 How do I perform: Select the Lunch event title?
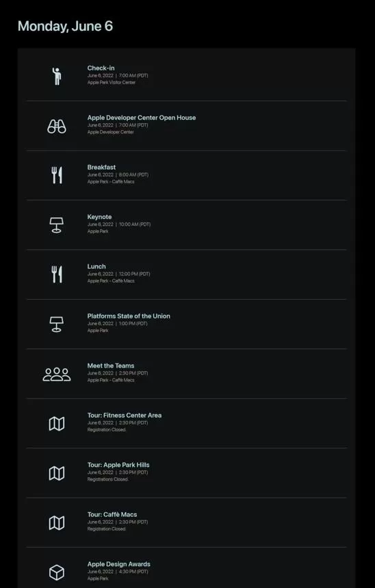click(96, 266)
